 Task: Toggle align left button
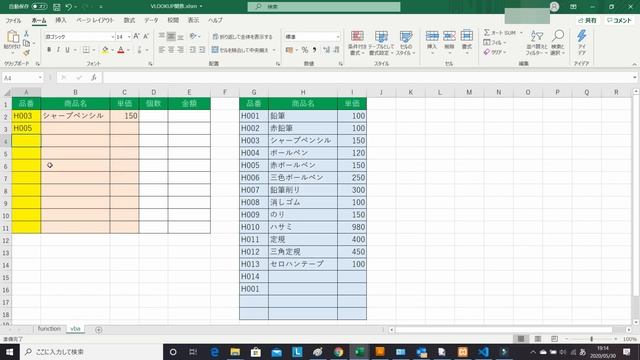(x=162, y=50)
